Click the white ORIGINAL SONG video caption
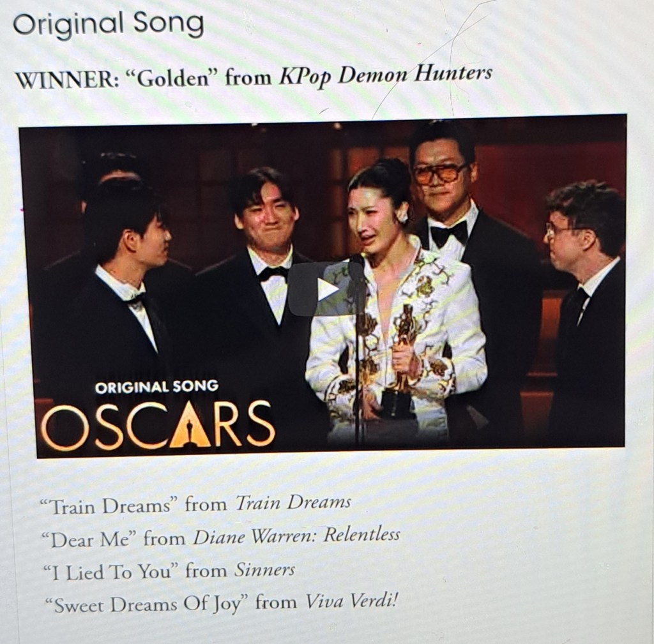This screenshot has height=644, width=654. [x=156, y=387]
